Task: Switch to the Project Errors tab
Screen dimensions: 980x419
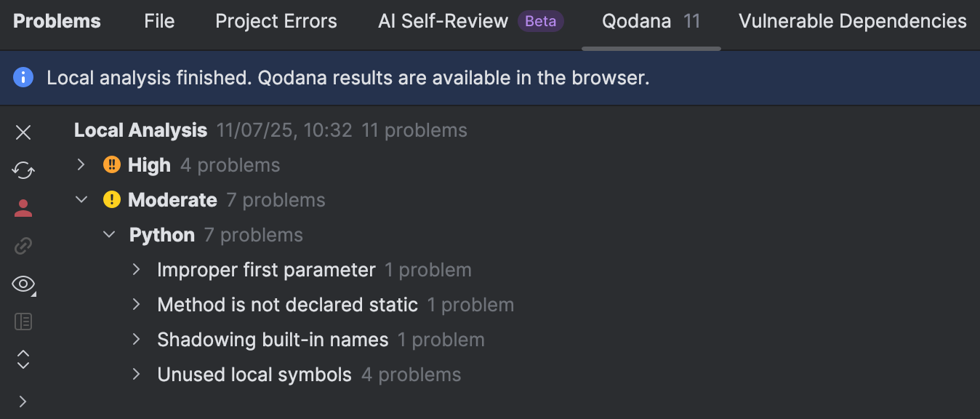Action: click(276, 21)
